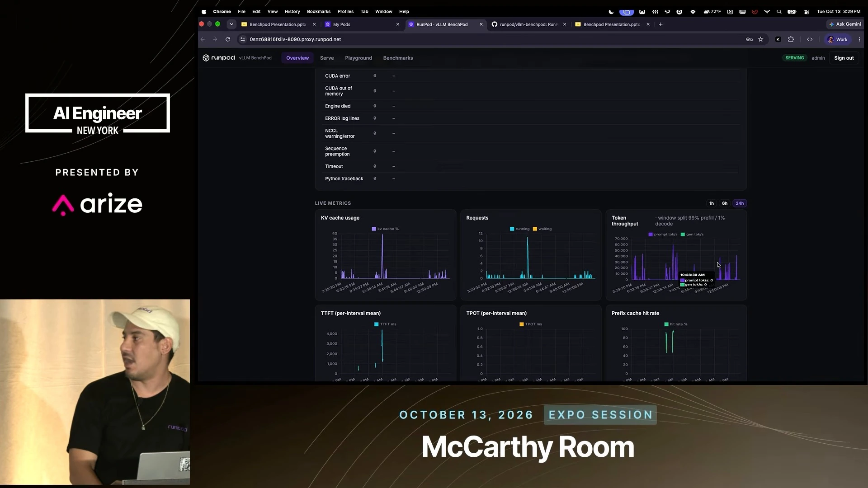
Task: Switch to the first Benchpod Presentation.pptx tab
Action: click(278, 24)
